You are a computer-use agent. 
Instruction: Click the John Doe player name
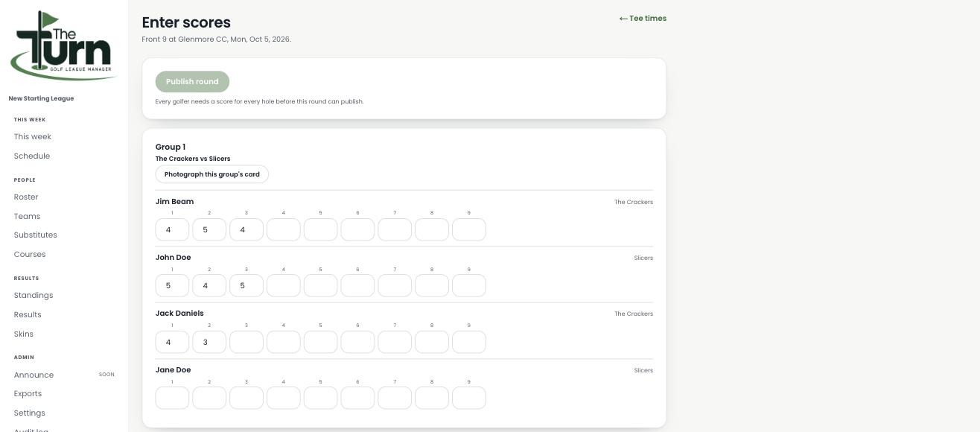[173, 257]
